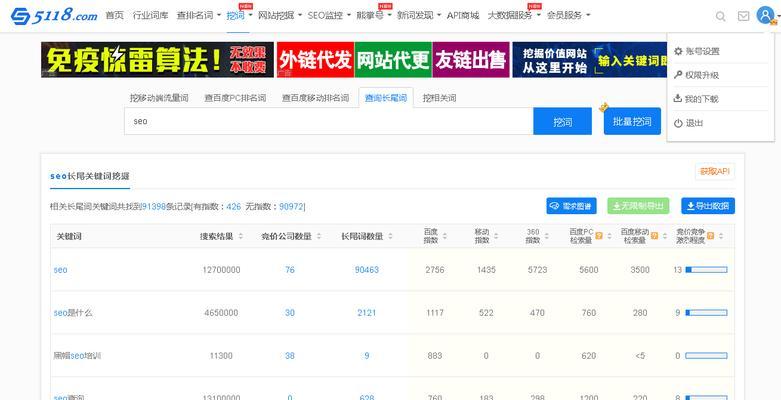781x400 pixels.
Task: Click the 12700000 search results cell
Action: (x=221, y=270)
